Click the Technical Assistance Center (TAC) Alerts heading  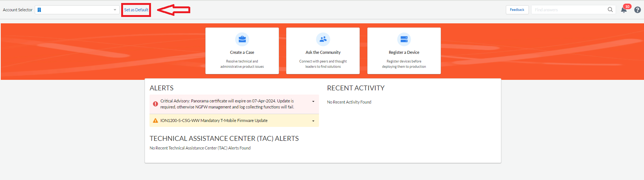click(224, 139)
